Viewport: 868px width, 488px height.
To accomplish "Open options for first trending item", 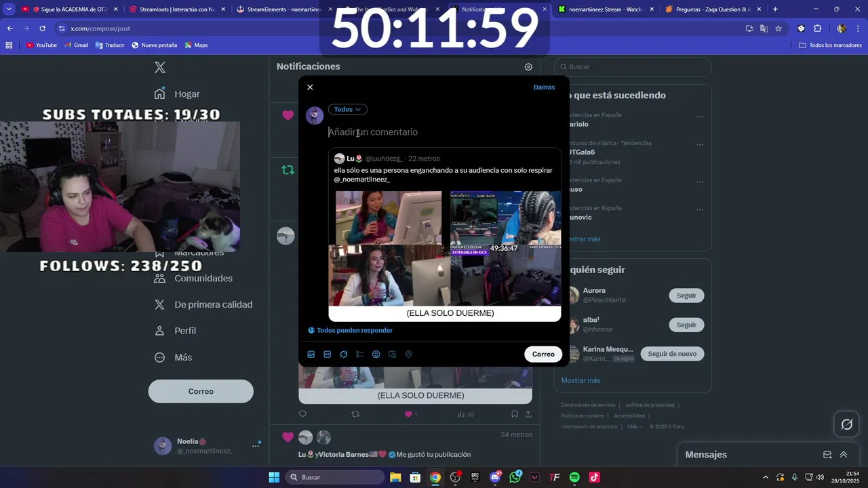I will coord(700,117).
